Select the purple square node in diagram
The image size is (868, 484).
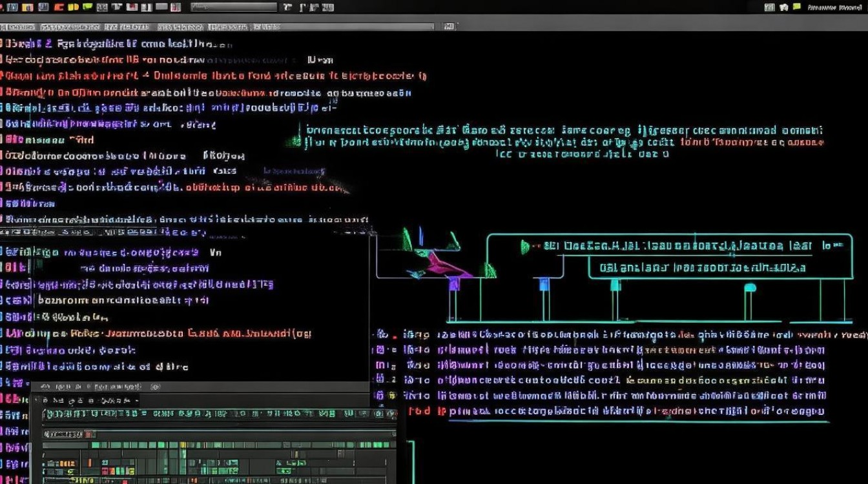[454, 284]
